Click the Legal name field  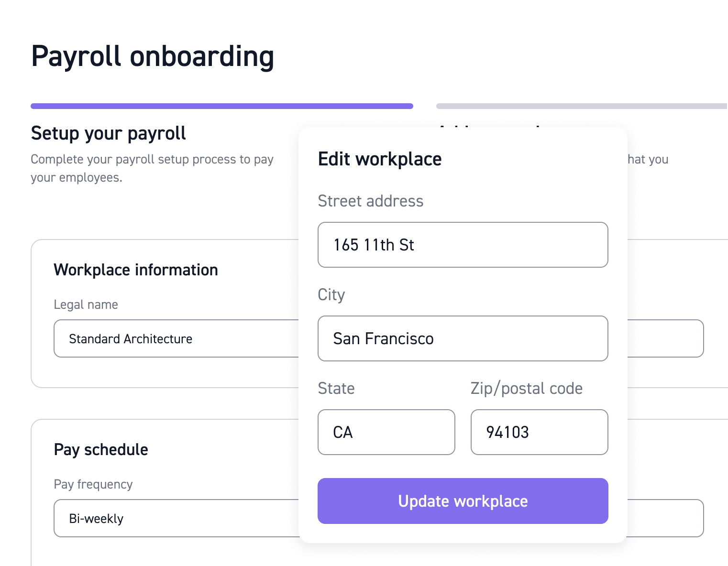176,338
